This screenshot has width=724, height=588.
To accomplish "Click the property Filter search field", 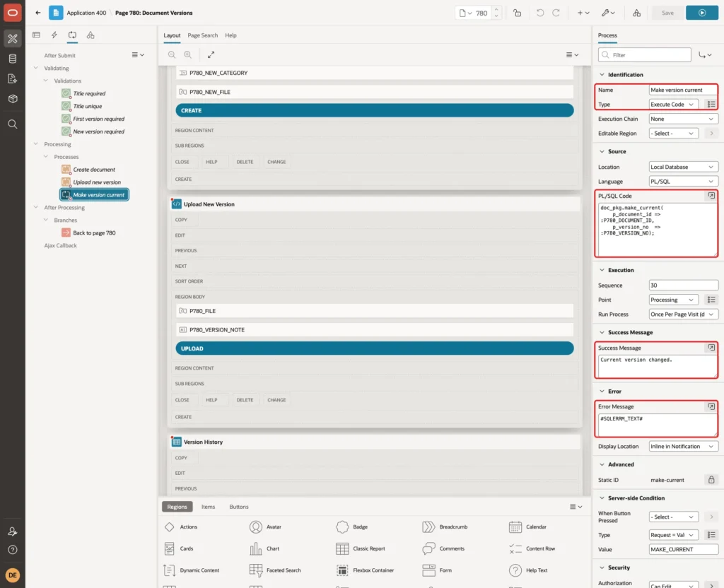I will [645, 55].
